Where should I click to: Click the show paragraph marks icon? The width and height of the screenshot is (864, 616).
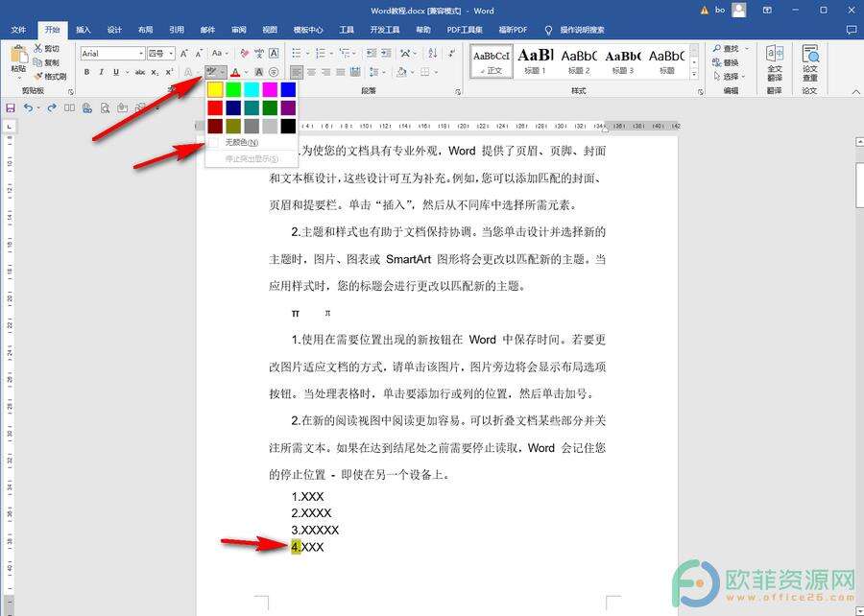pos(452,54)
